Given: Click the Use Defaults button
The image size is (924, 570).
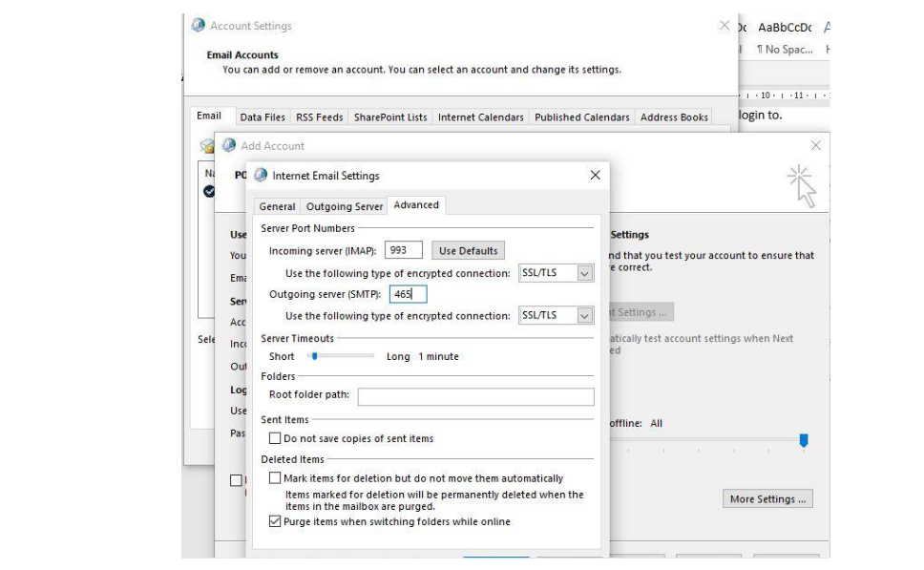Looking at the screenshot, I should coord(468,251).
